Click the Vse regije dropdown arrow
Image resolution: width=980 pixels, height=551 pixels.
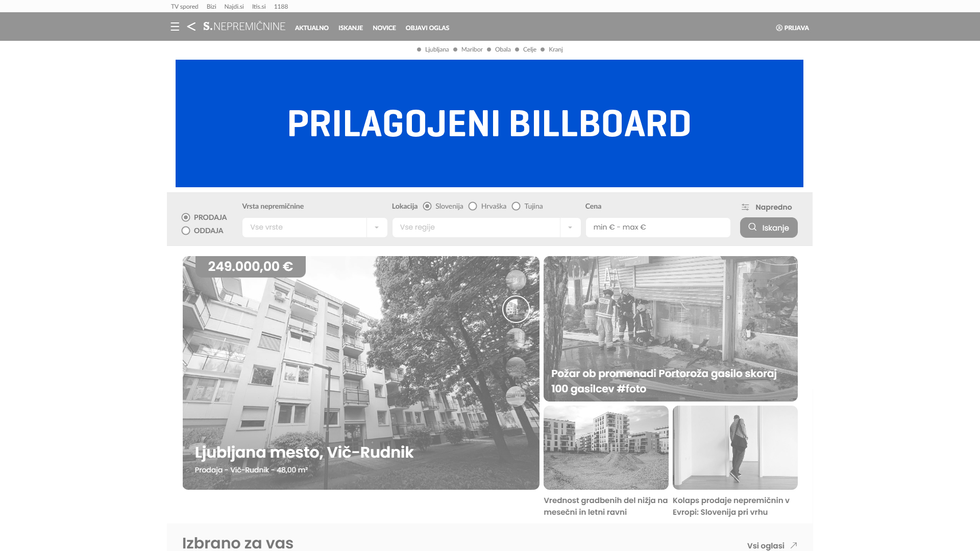click(x=570, y=228)
